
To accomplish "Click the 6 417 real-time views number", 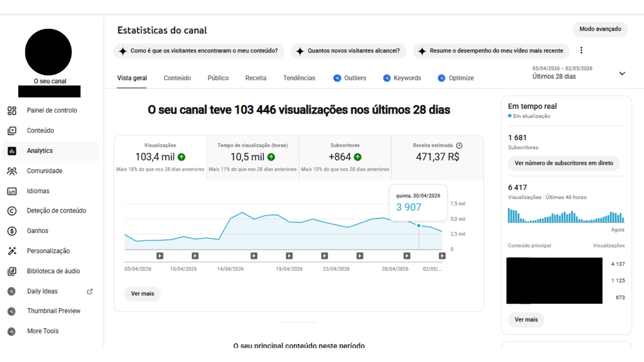I will pyautogui.click(x=517, y=187).
